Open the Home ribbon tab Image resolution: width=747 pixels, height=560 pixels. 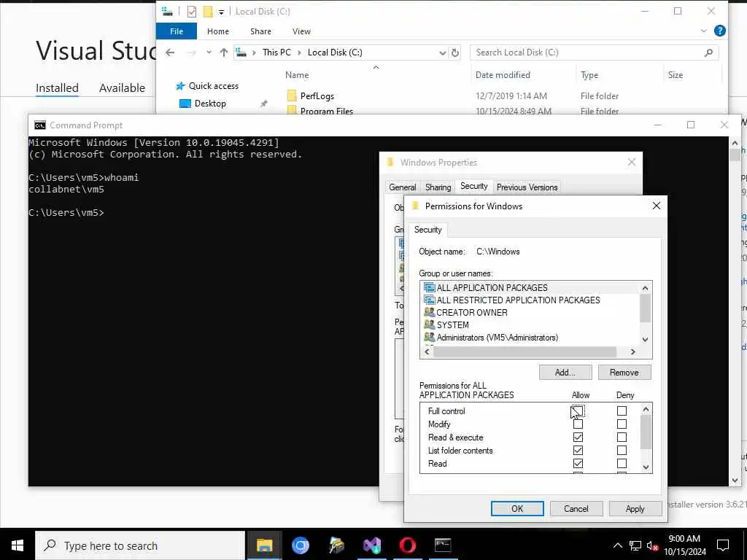[x=218, y=31]
